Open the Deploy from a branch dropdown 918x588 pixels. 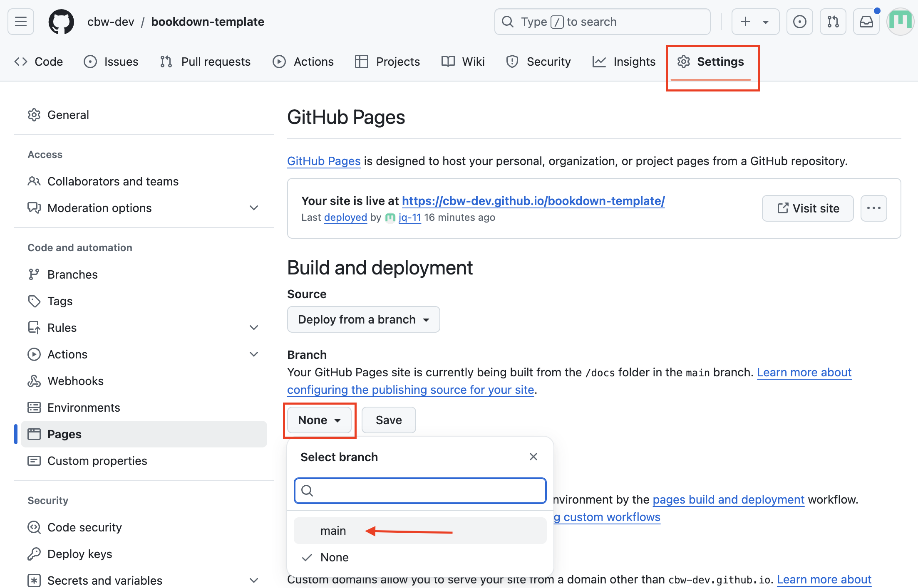click(363, 319)
